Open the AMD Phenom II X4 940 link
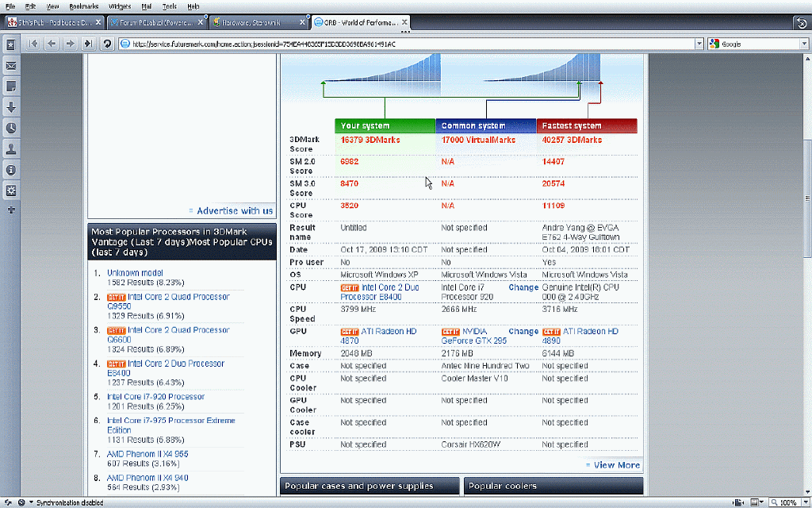Viewport: 812px width, 508px height. 147,478
